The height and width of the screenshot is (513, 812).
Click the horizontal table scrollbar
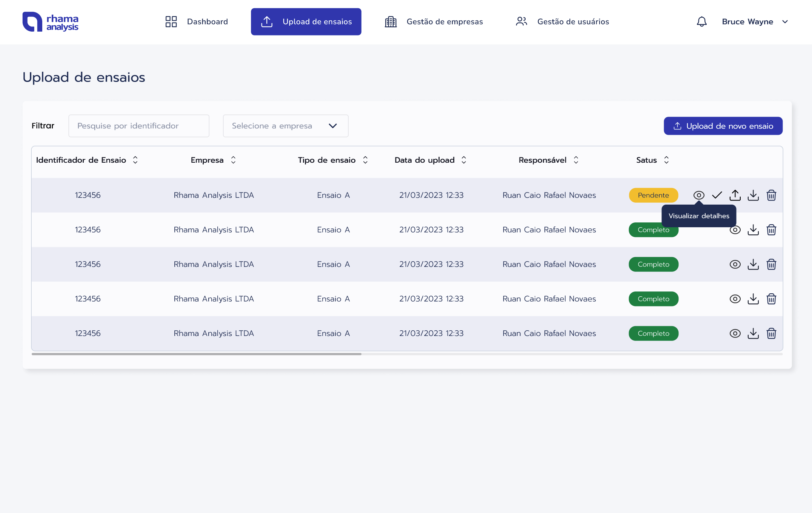coord(196,354)
